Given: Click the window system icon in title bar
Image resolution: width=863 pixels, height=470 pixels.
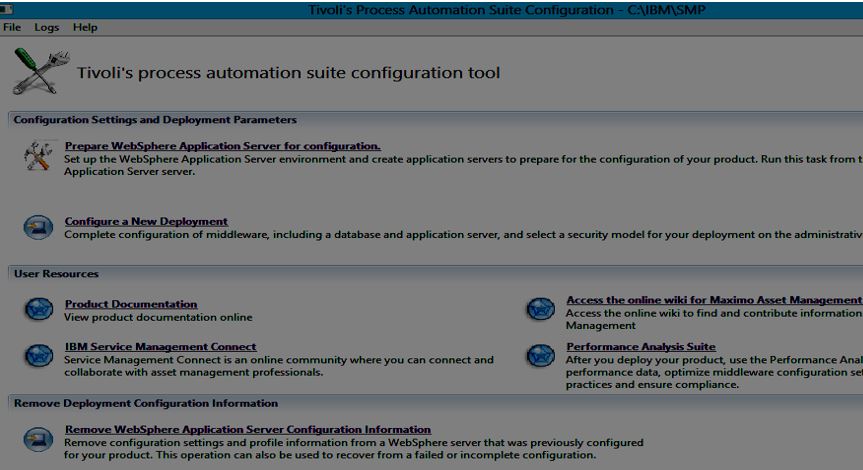Looking at the screenshot, I should pos(7,9).
